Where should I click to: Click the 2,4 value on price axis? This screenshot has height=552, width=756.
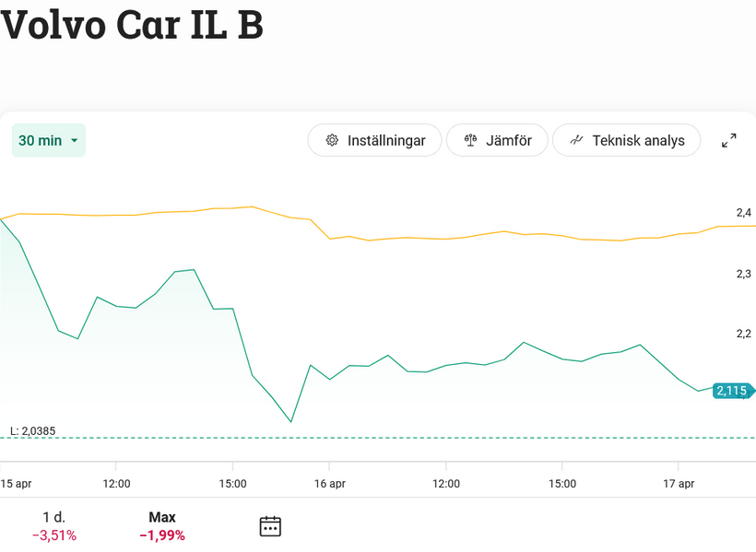[743, 213]
